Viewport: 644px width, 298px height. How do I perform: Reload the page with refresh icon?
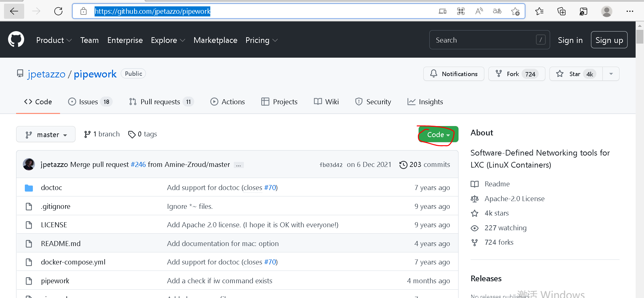click(x=58, y=11)
